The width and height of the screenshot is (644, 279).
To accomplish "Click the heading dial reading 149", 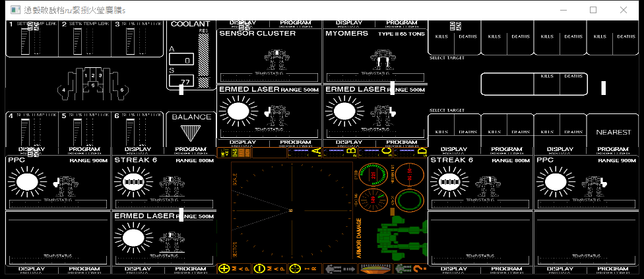I will 373,201.
